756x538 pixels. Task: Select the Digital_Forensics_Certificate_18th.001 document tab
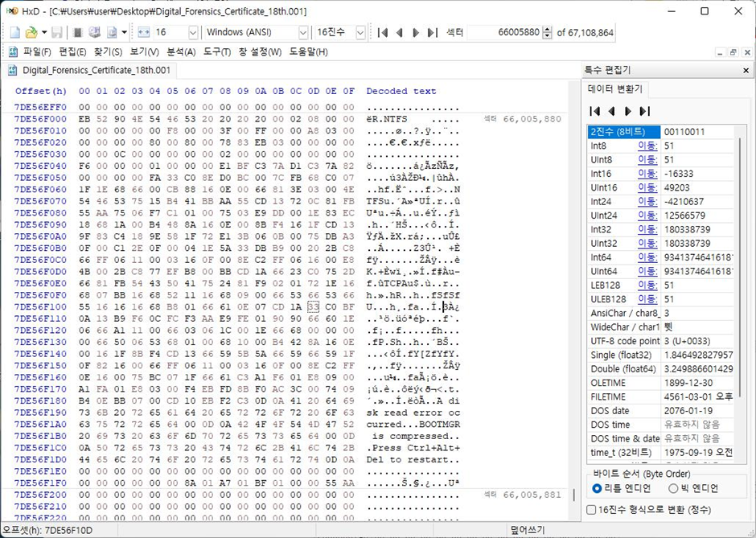tap(90, 71)
